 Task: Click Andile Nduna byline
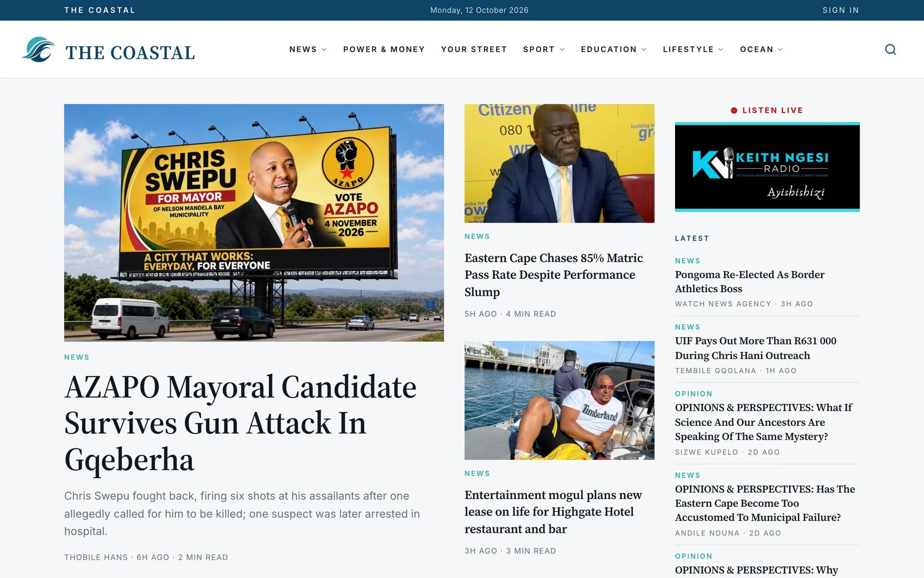point(707,533)
